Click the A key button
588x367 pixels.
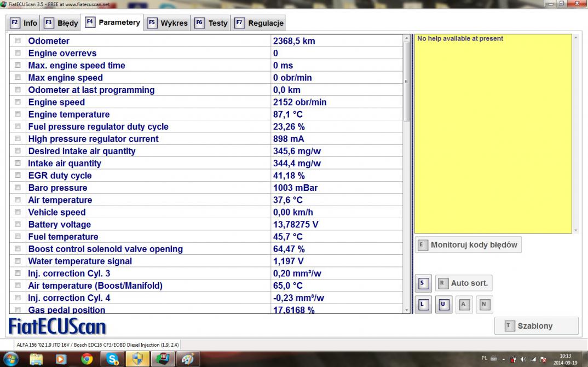click(x=464, y=305)
